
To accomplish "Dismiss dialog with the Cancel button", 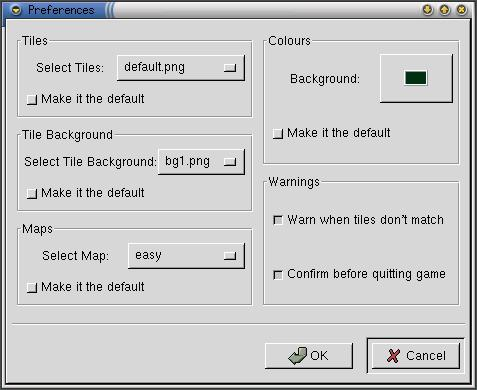I will (x=415, y=356).
